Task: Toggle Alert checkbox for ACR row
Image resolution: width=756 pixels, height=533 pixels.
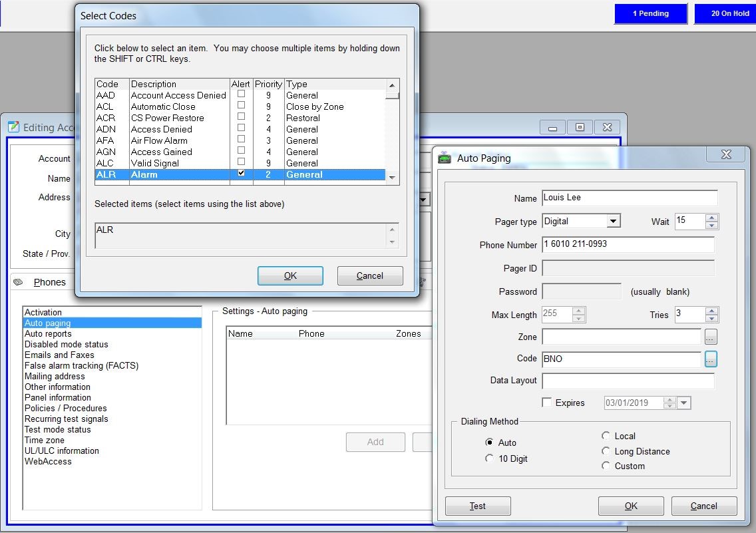Action: tap(241, 116)
